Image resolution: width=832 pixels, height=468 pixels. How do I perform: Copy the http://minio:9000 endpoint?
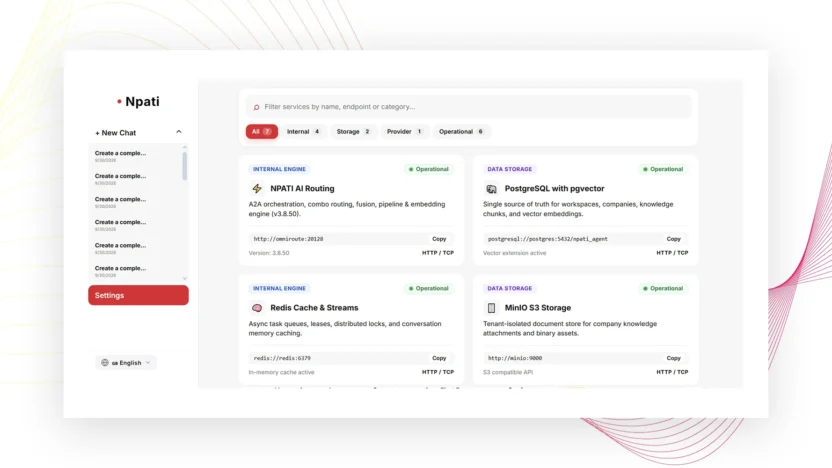coord(673,358)
